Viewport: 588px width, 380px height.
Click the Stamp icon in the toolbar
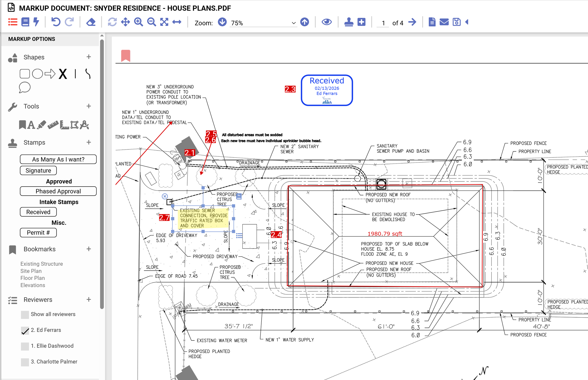(x=348, y=22)
